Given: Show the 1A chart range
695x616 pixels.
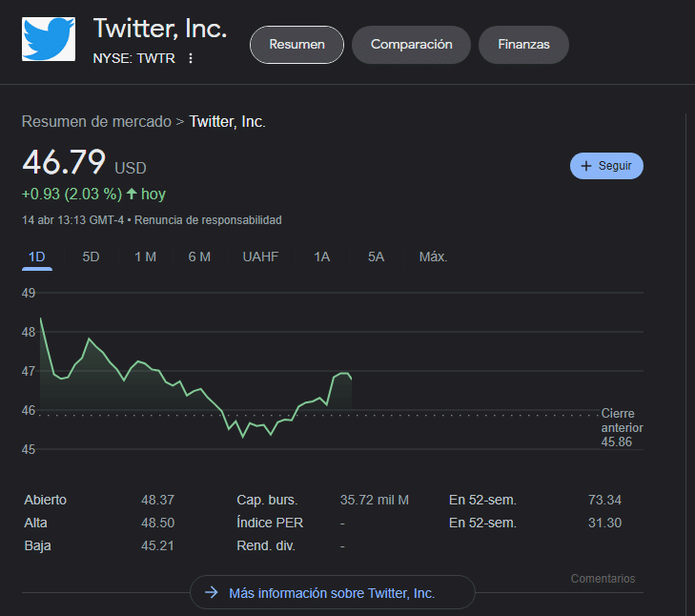Looking at the screenshot, I should pyautogui.click(x=322, y=257).
